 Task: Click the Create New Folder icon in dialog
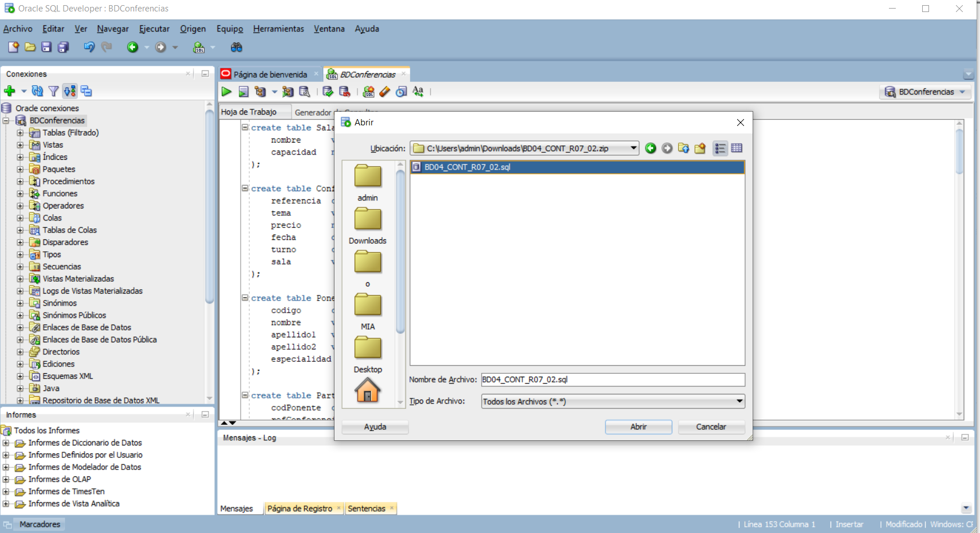point(700,148)
